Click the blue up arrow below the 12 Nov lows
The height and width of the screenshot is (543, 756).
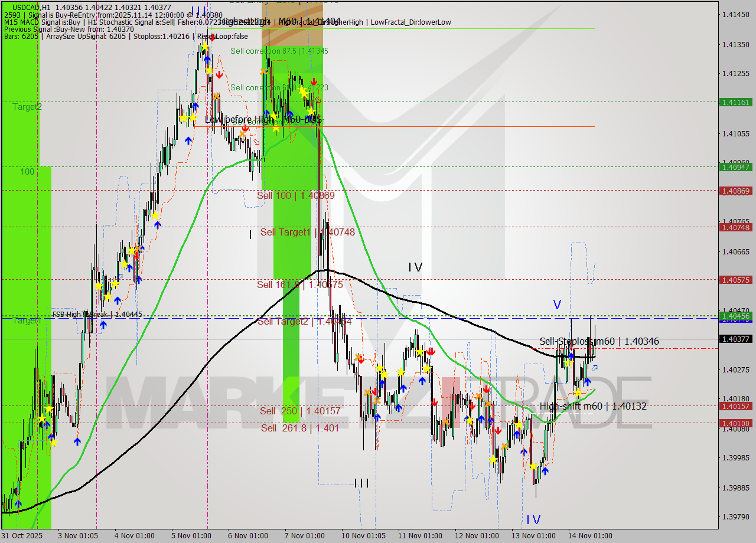(481, 418)
